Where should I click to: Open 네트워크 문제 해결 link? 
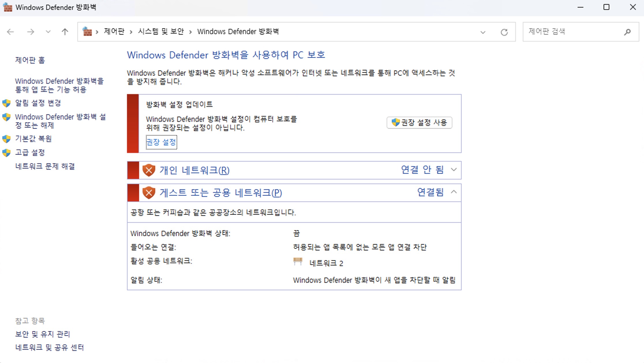45,166
